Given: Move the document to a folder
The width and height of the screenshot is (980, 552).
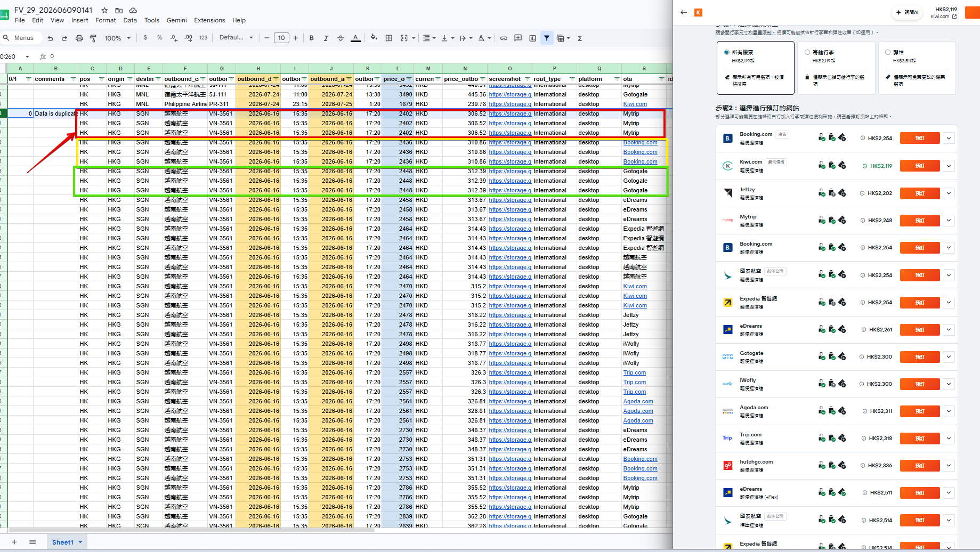Looking at the screenshot, I should (119, 10).
